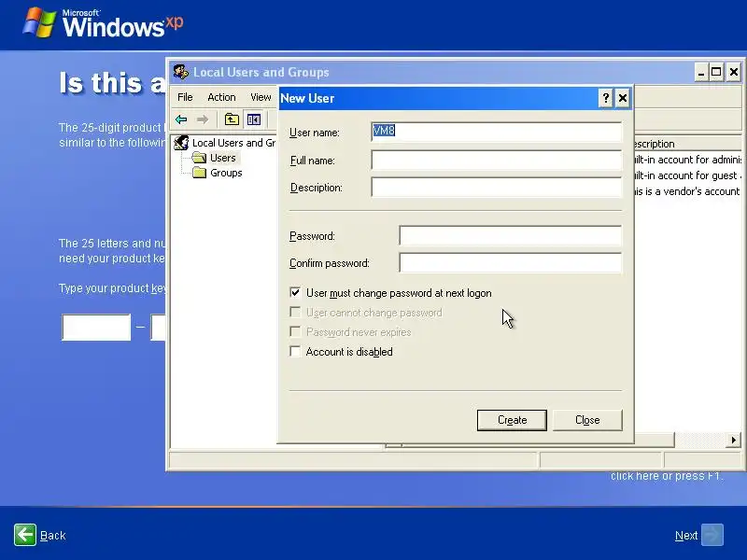
Task: Open the View menu
Action: tap(261, 97)
